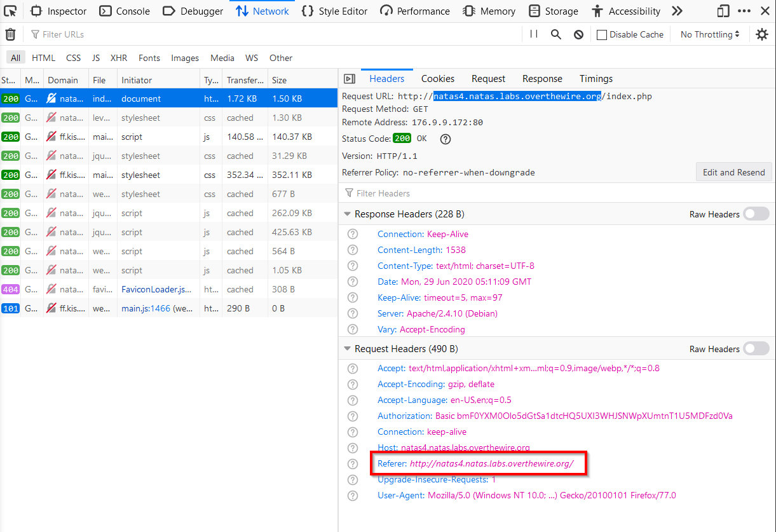
Task: Pause network recording
Action: [534, 34]
